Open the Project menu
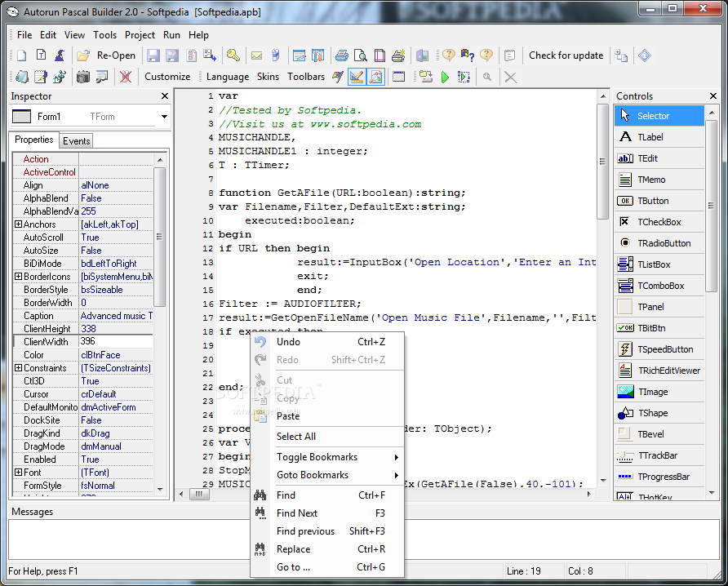728x586 pixels. [x=140, y=35]
